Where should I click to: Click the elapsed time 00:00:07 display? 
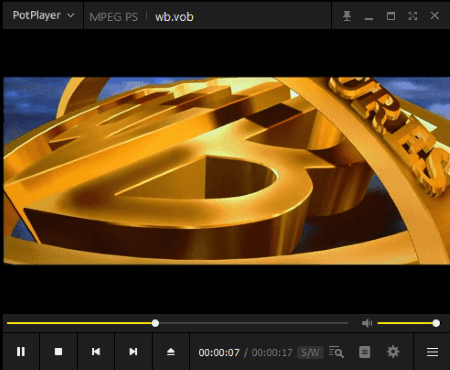click(219, 352)
